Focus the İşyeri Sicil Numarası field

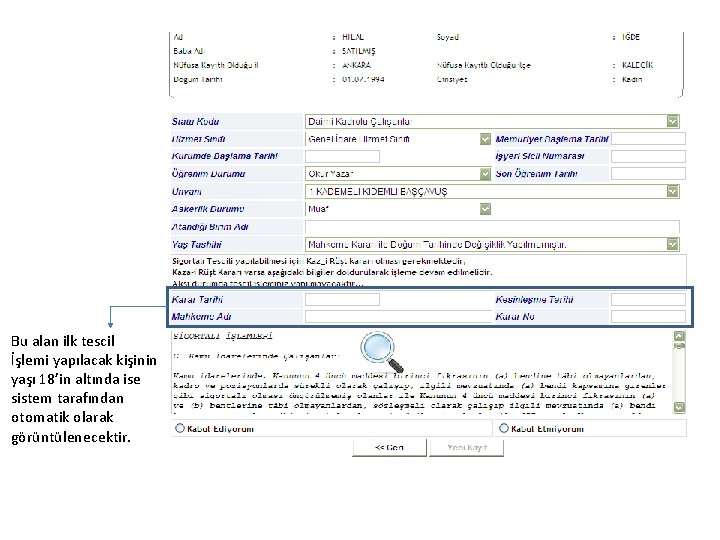(x=648, y=157)
